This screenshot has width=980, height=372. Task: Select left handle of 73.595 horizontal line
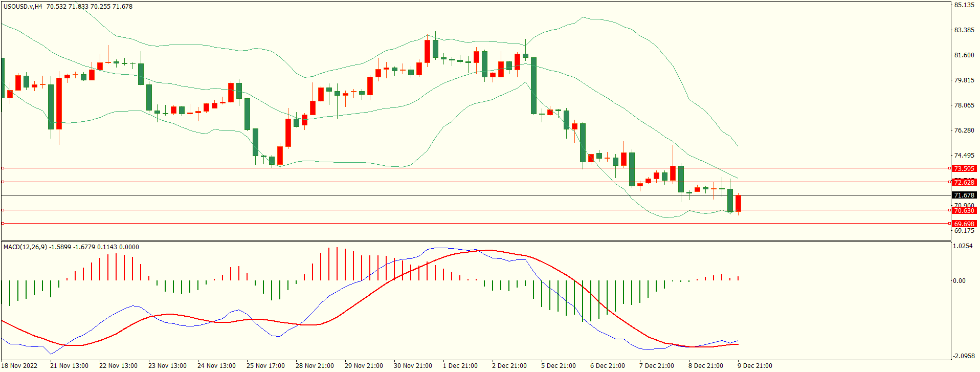click(x=3, y=168)
